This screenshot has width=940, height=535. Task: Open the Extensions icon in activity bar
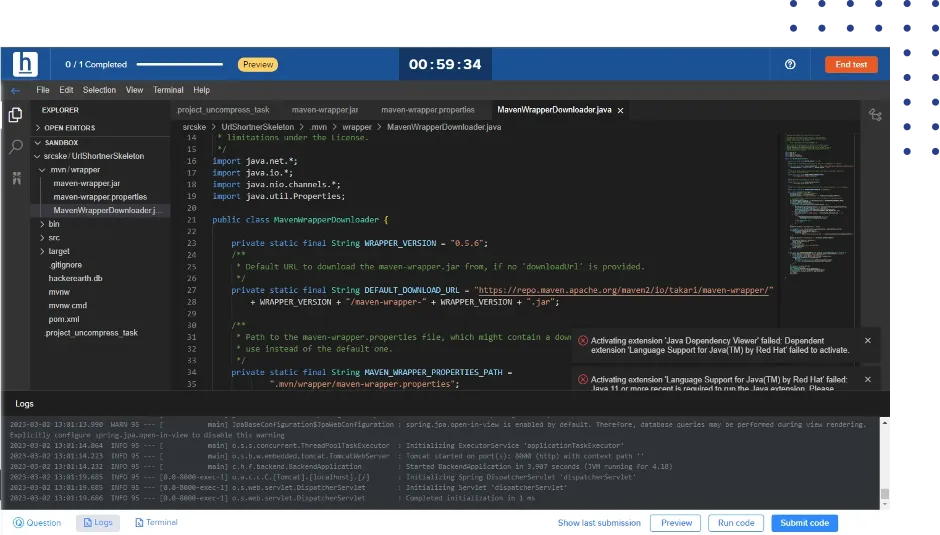[x=16, y=178]
